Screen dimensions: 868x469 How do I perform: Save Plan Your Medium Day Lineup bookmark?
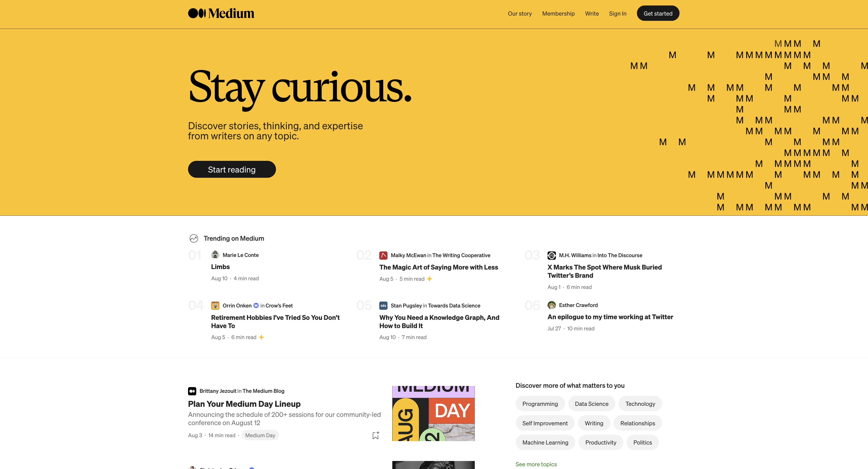(376, 435)
